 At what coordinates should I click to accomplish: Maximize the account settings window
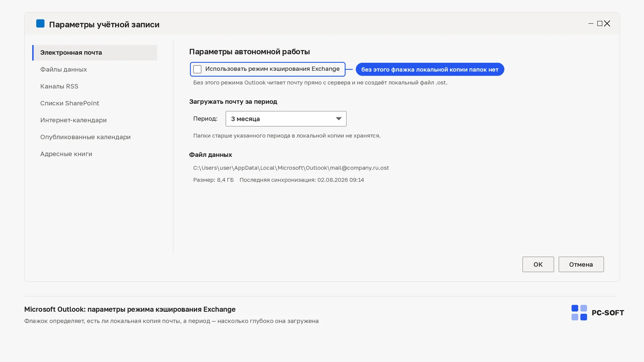pyautogui.click(x=600, y=24)
